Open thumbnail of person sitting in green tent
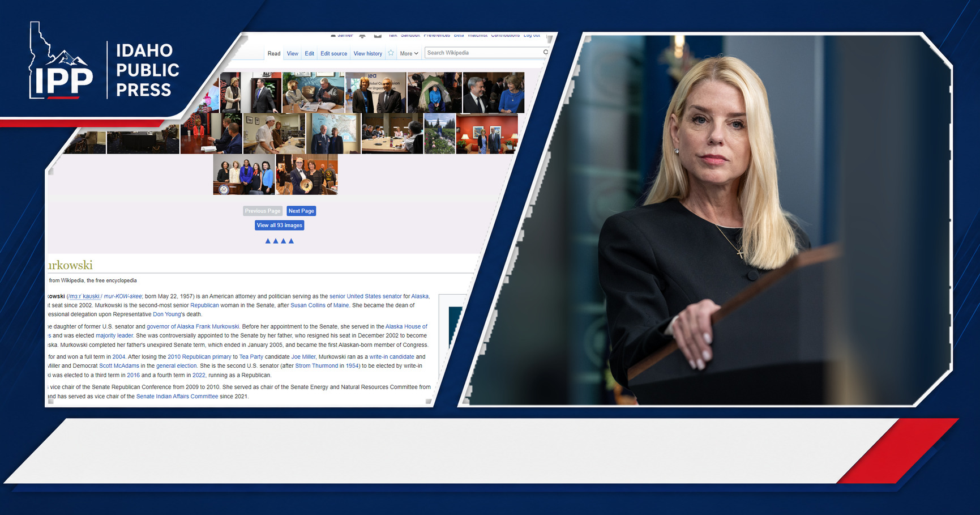Viewport: 980px width, 515px height. coord(435,92)
